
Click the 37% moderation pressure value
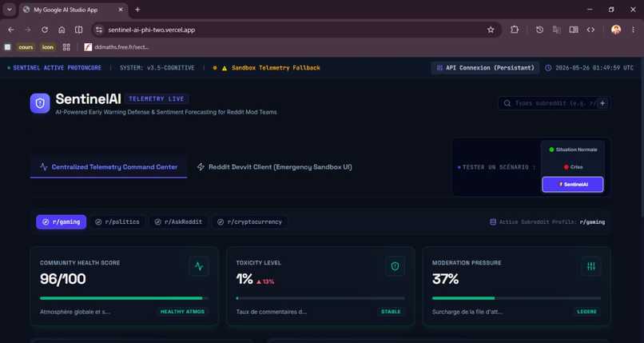pyautogui.click(x=445, y=279)
